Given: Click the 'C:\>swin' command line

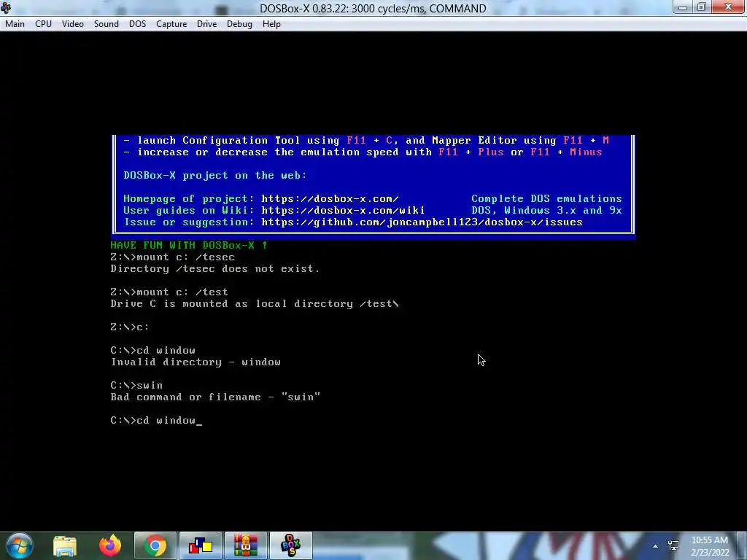Looking at the screenshot, I should pos(136,385).
